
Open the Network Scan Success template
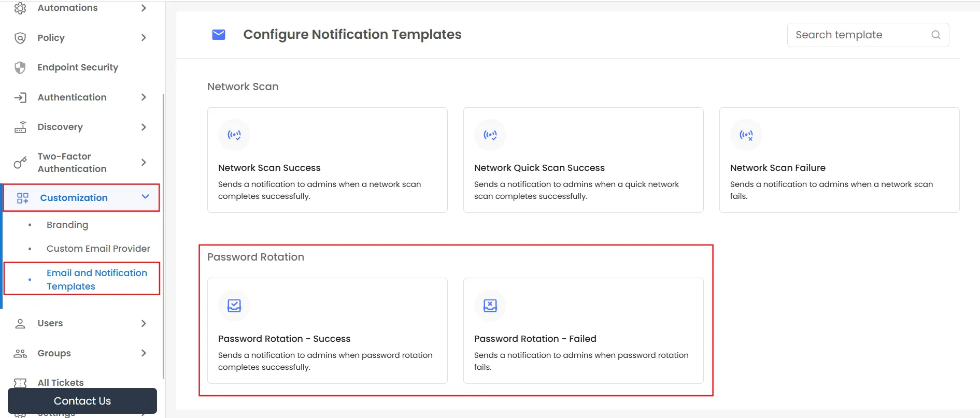[x=328, y=160]
